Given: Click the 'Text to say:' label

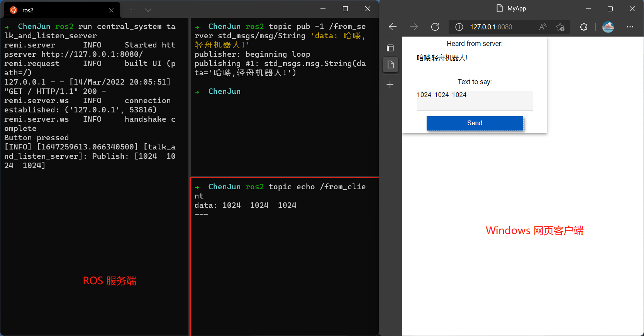Looking at the screenshot, I should pos(475,82).
